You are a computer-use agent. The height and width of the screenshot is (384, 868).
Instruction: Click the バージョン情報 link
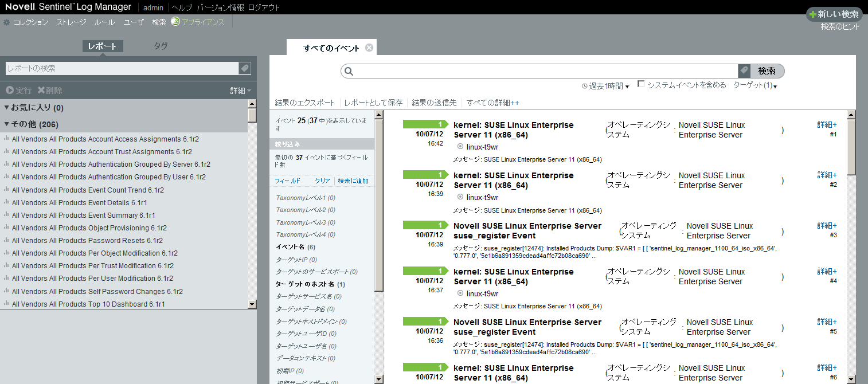coord(220,7)
